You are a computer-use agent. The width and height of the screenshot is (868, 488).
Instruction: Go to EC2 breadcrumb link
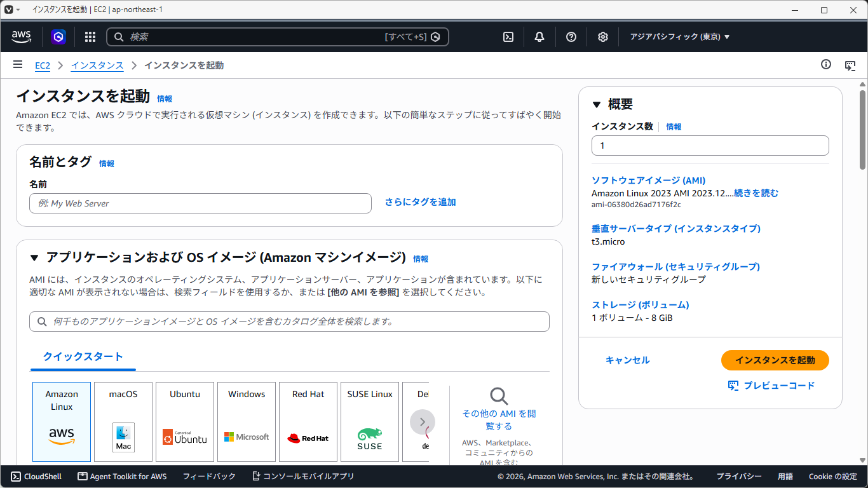point(43,65)
